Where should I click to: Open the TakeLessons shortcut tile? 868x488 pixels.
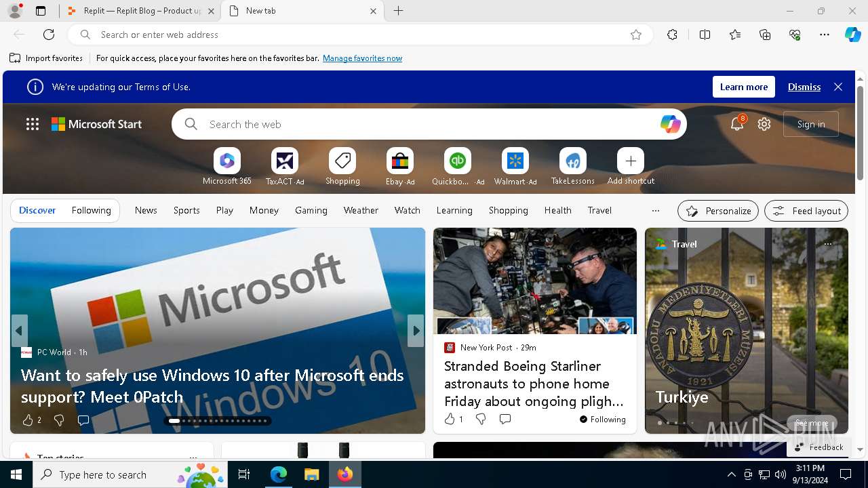pyautogui.click(x=573, y=161)
